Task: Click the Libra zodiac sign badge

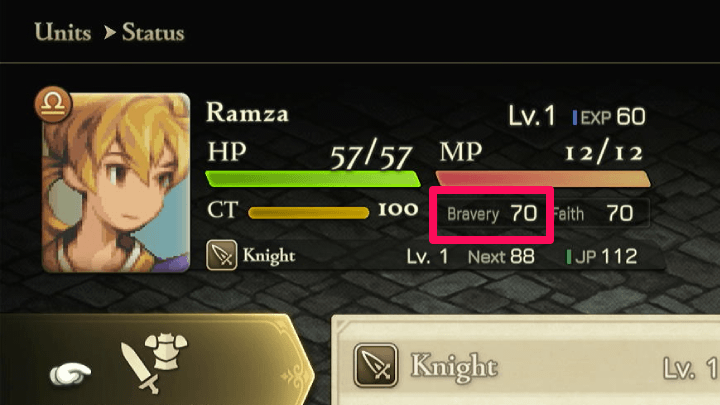Action: pos(53,105)
